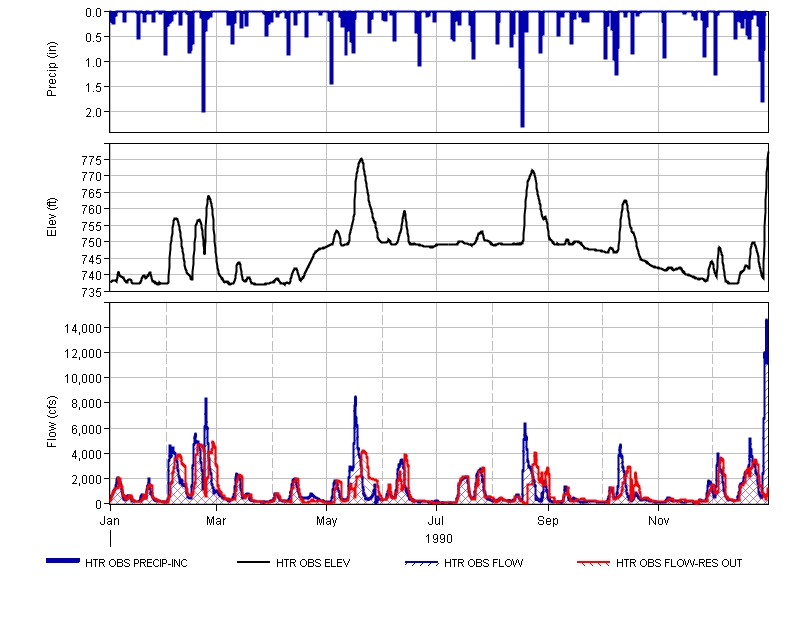Click the Nov label on time axis
800x627 pixels.
[x=659, y=521]
